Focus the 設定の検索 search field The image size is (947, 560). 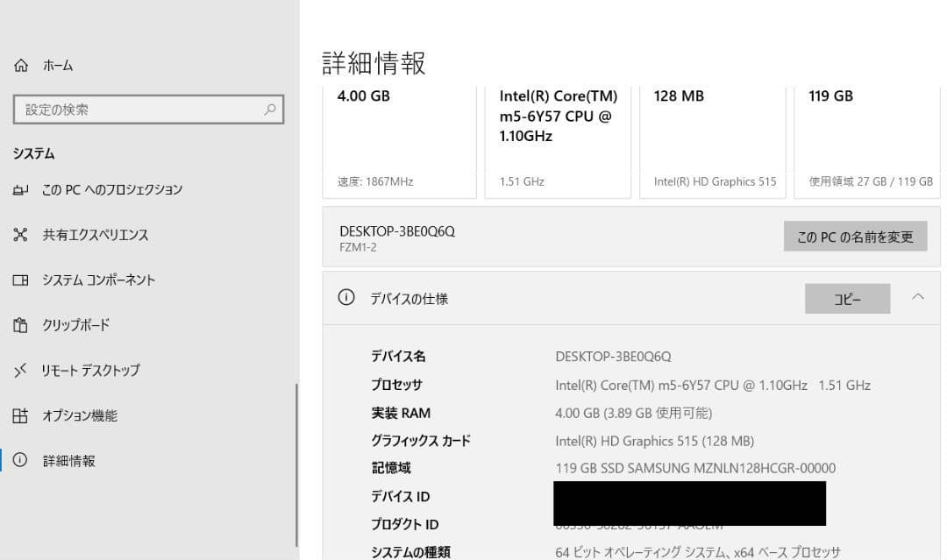(x=148, y=110)
